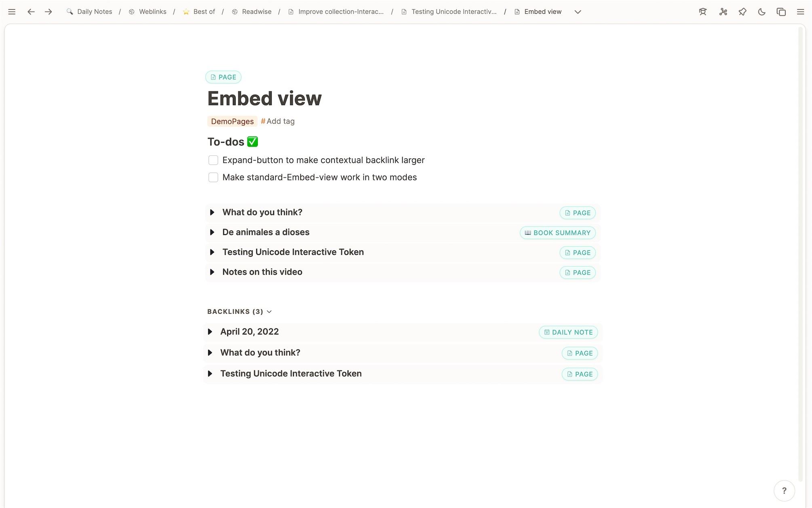Go to Readwise breadcrumb
This screenshot has width=812, height=508.
click(256, 12)
